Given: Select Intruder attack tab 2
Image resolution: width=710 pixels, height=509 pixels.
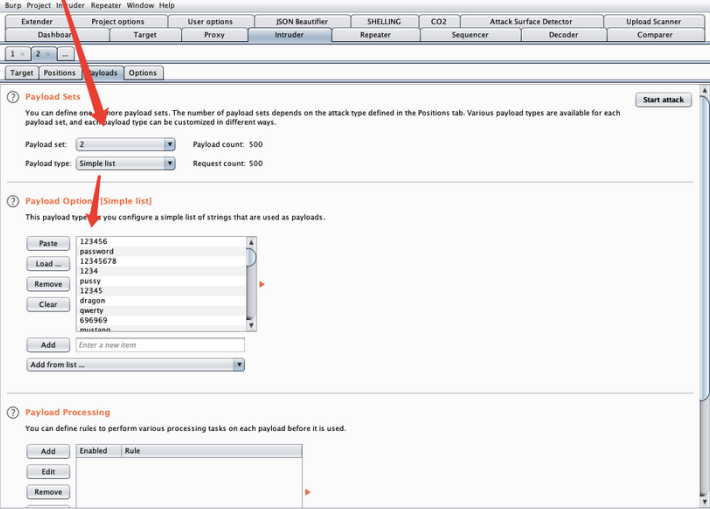Looking at the screenshot, I should pyautogui.click(x=38, y=54).
